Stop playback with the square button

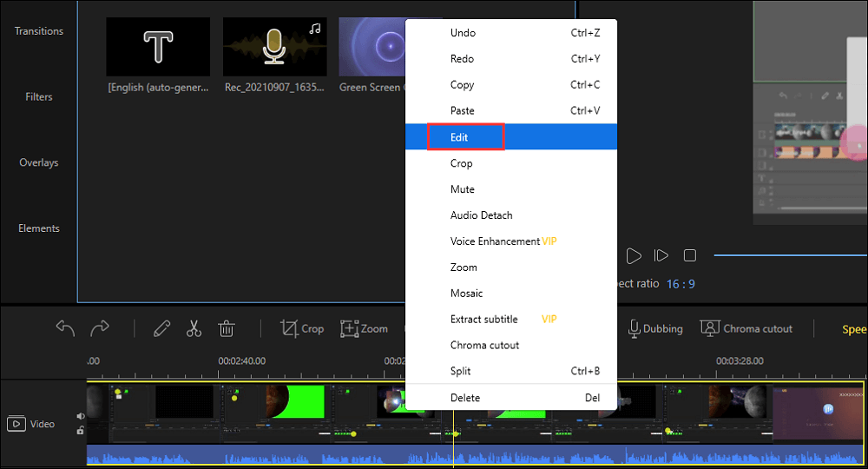[x=689, y=255]
